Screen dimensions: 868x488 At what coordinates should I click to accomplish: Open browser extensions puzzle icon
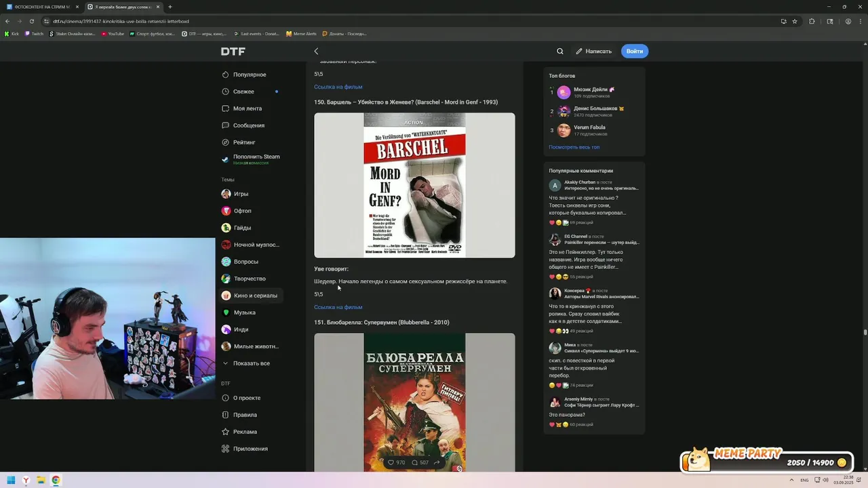[812, 21]
